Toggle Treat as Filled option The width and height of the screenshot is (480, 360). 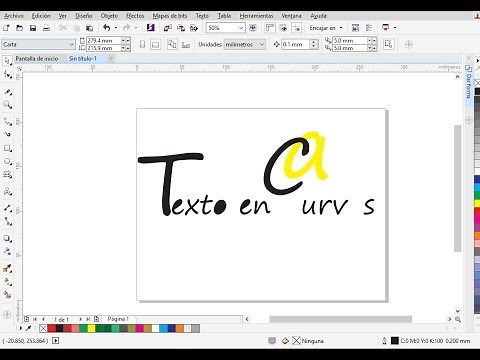(388, 44)
